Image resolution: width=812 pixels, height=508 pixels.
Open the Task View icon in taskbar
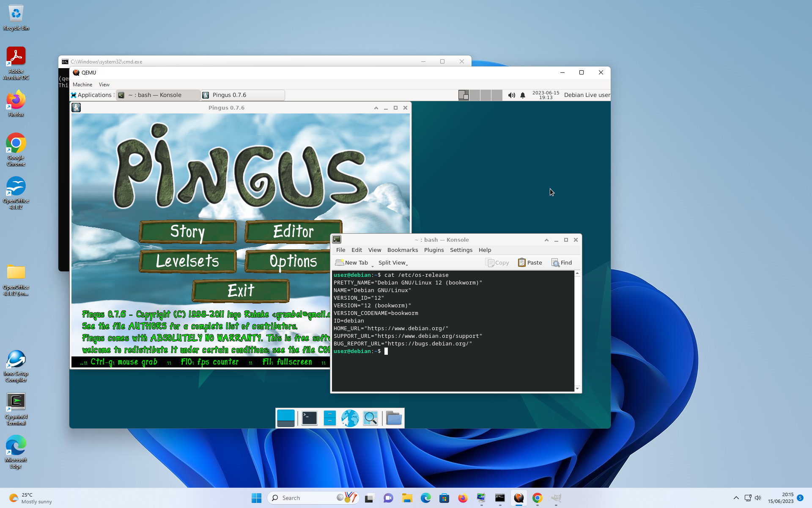click(x=370, y=498)
